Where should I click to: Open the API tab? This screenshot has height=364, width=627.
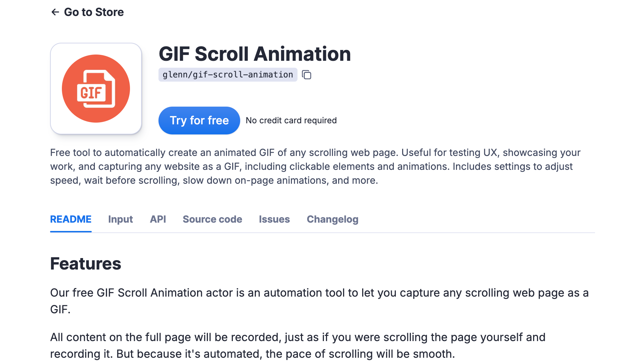[x=157, y=219]
